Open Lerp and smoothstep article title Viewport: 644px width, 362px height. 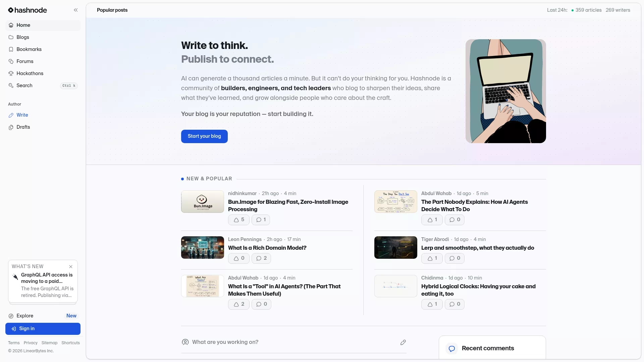(478, 248)
